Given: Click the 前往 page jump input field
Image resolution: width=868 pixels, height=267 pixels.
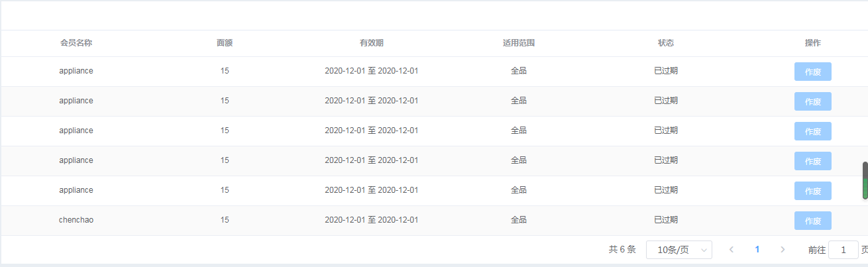Looking at the screenshot, I should point(843,250).
